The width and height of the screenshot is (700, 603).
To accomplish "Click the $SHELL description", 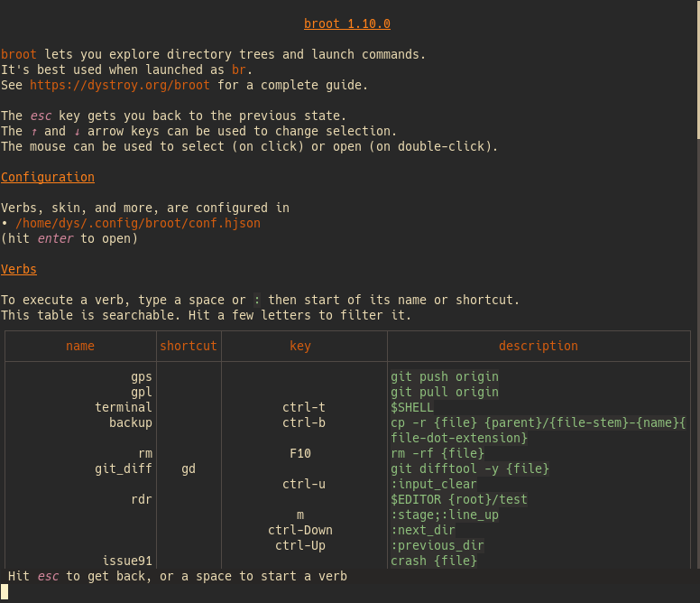I will pyautogui.click(x=412, y=407).
